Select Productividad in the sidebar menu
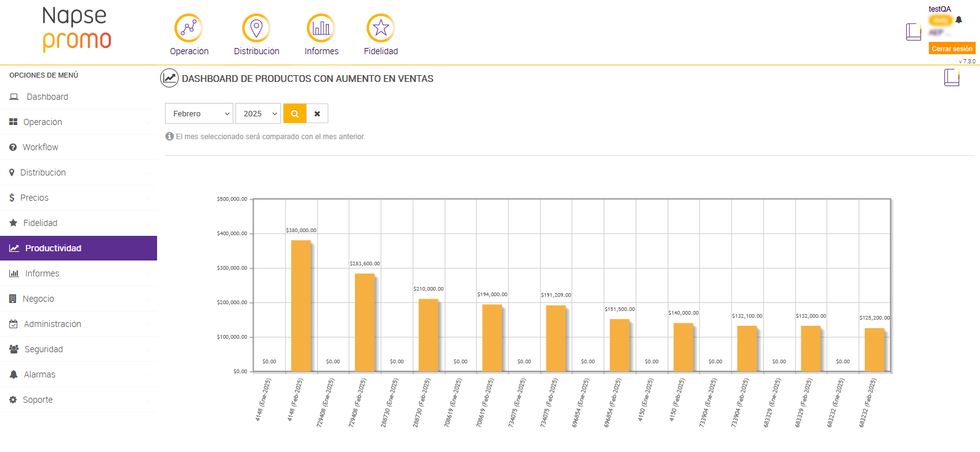This screenshot has height=452, width=980. point(78,248)
